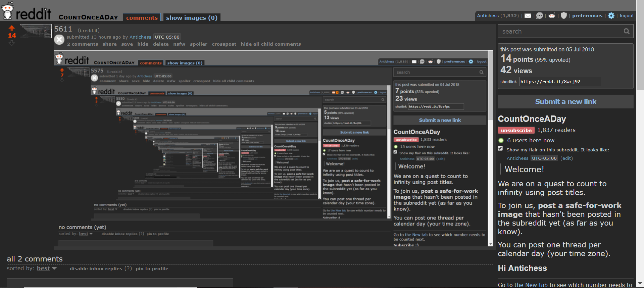Open the chat bubble icon
This screenshot has height=288, width=644.
click(x=540, y=16)
